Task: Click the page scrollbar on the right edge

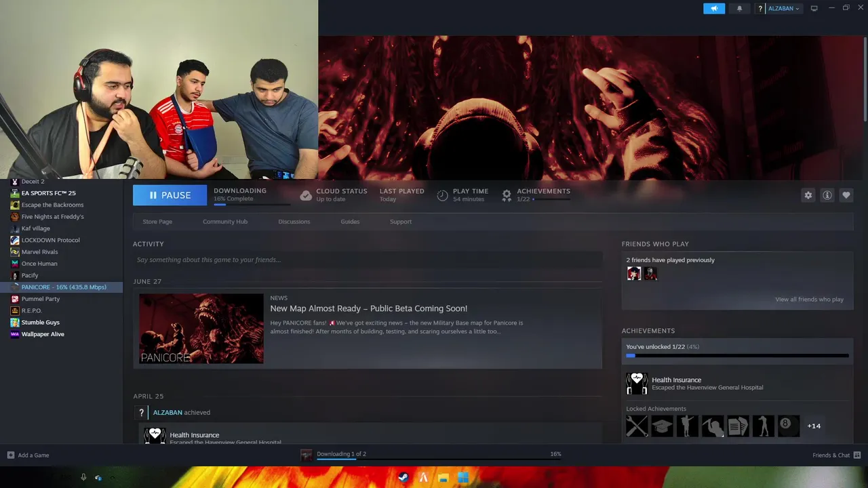Action: (865, 80)
